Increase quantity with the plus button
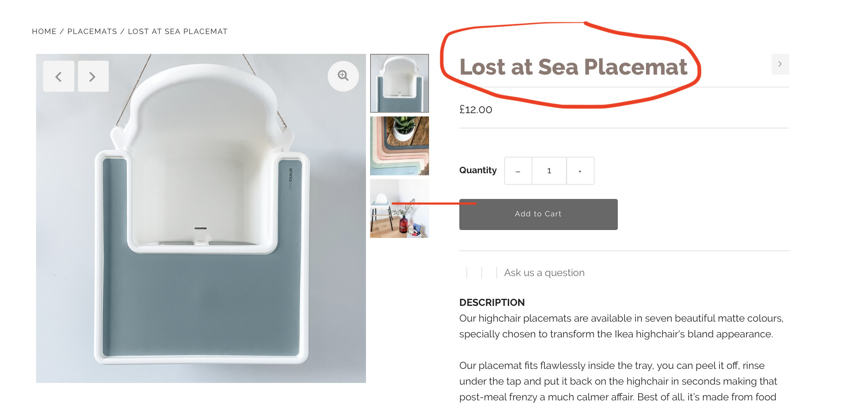This screenshot has width=868, height=407. [x=580, y=171]
